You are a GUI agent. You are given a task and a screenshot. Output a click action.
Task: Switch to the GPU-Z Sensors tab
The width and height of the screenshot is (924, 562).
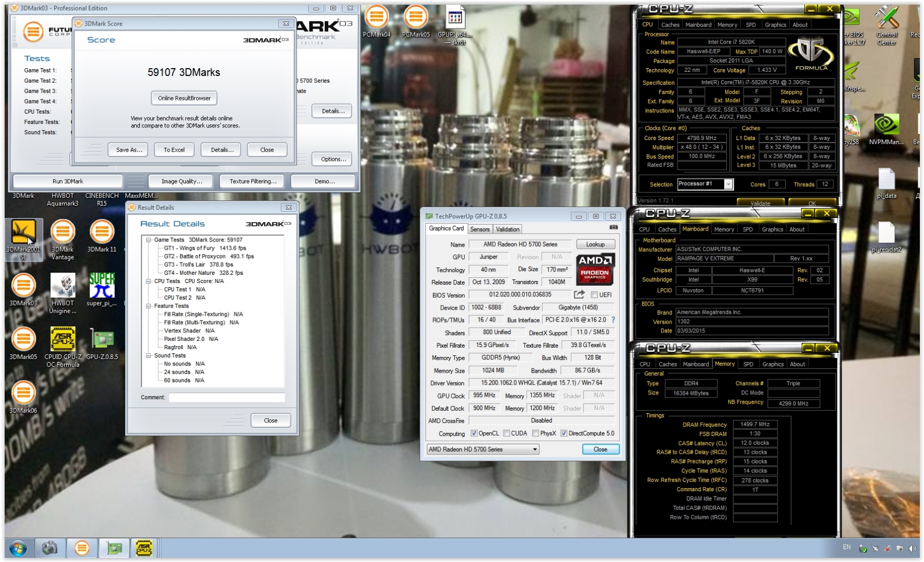coord(480,229)
